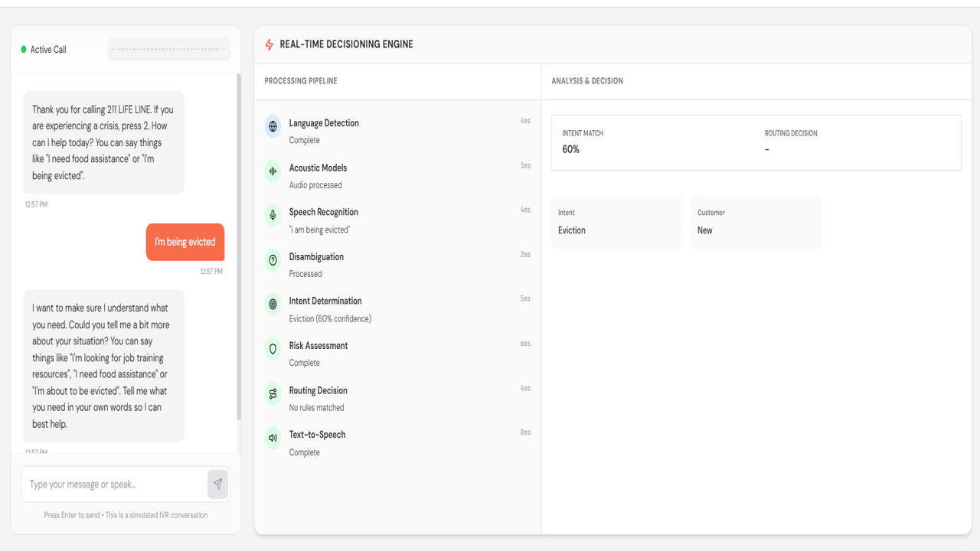Focus the 'Type your message or speak' field
The image size is (980, 551).
116,484
